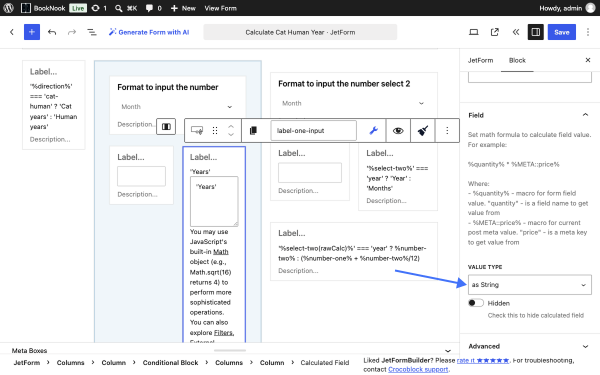Image resolution: width=600 pixels, height=375 pixels.
Task: Click the Undo arrow
Action: click(52, 32)
